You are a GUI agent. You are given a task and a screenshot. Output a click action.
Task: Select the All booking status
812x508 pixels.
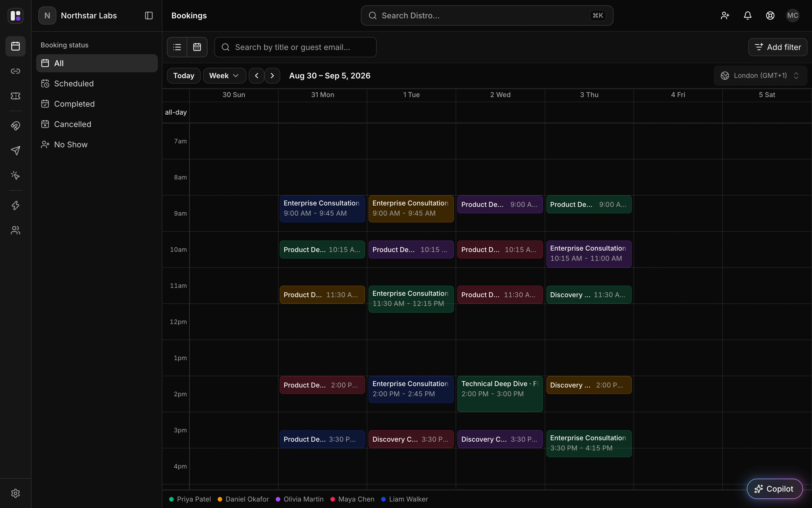click(x=97, y=63)
